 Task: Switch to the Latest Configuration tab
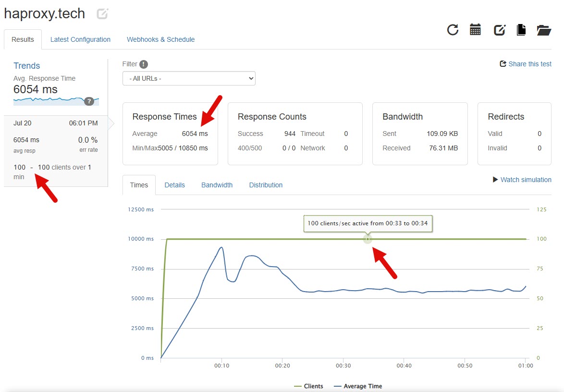[x=80, y=39]
